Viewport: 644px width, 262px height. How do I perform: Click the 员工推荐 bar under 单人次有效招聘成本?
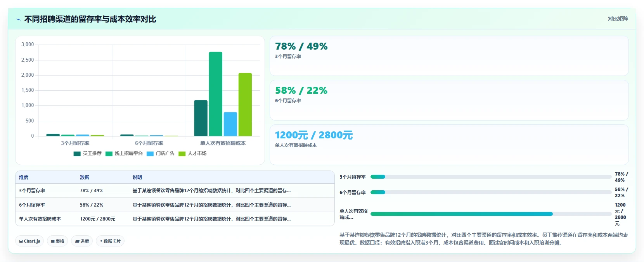(x=201, y=118)
